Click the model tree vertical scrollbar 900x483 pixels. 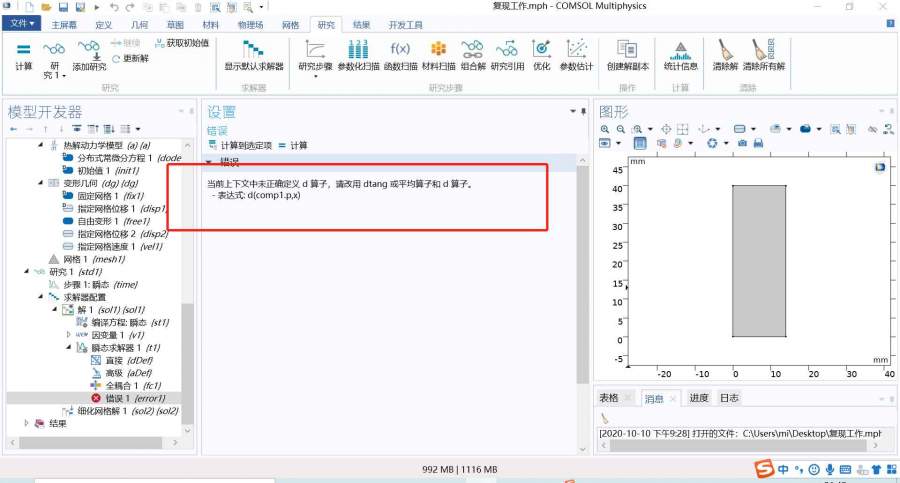tap(186, 350)
